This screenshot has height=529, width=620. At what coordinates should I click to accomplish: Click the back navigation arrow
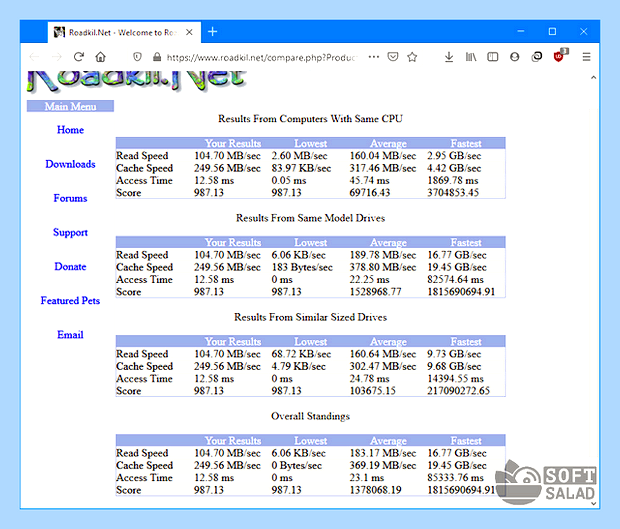34,57
